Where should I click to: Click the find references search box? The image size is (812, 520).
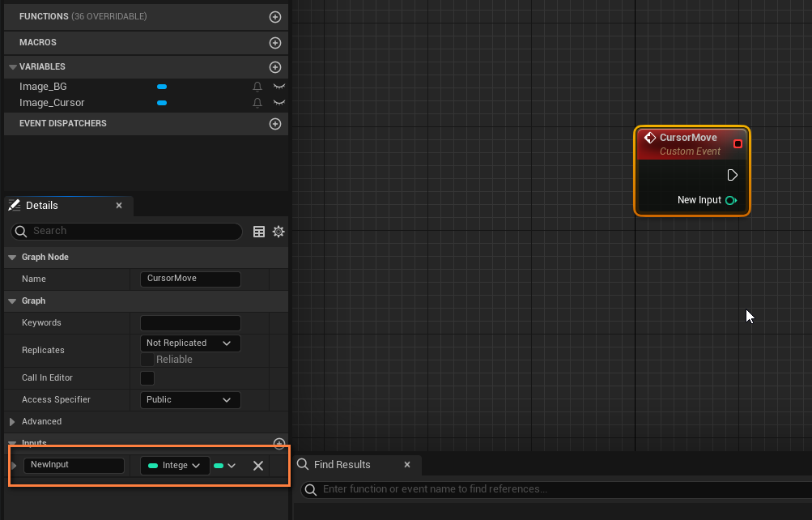click(557, 489)
